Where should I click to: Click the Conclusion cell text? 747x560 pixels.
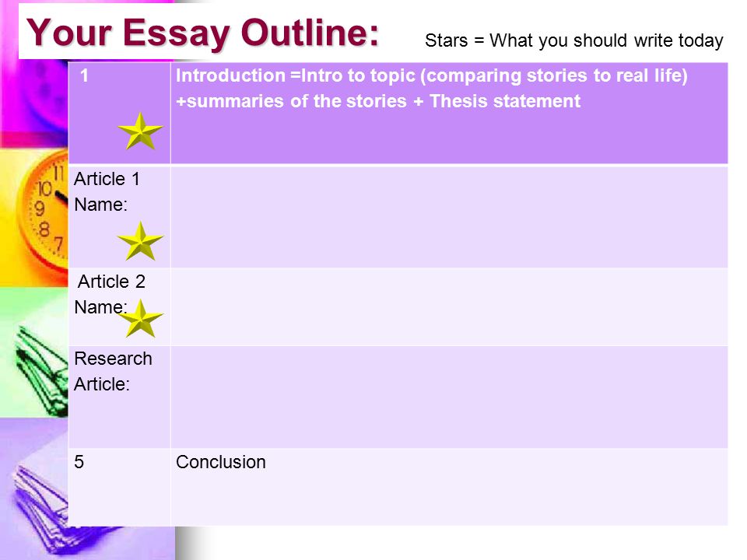click(x=220, y=462)
